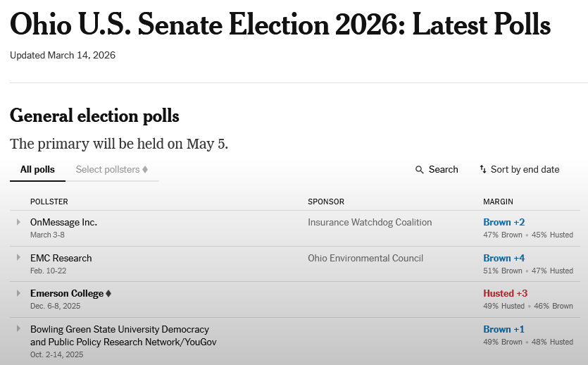Click diamond icon beside Select pollsters
This screenshot has height=365, width=588.
point(145,169)
